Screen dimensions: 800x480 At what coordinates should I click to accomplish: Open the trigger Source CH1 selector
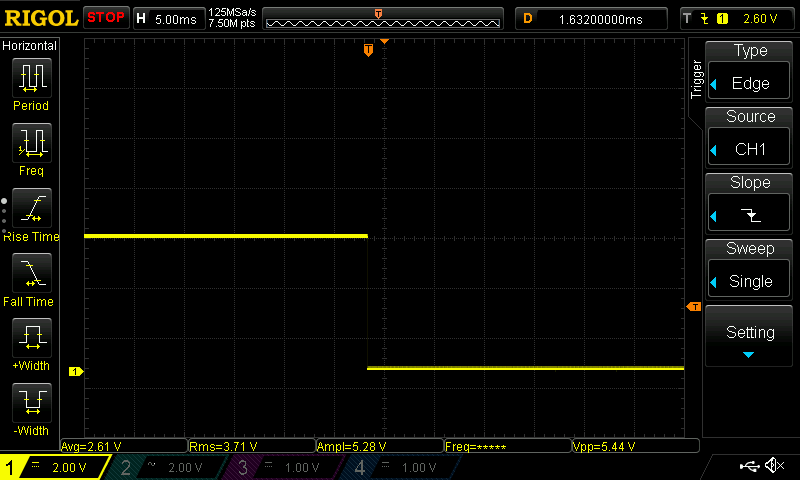[x=750, y=136]
